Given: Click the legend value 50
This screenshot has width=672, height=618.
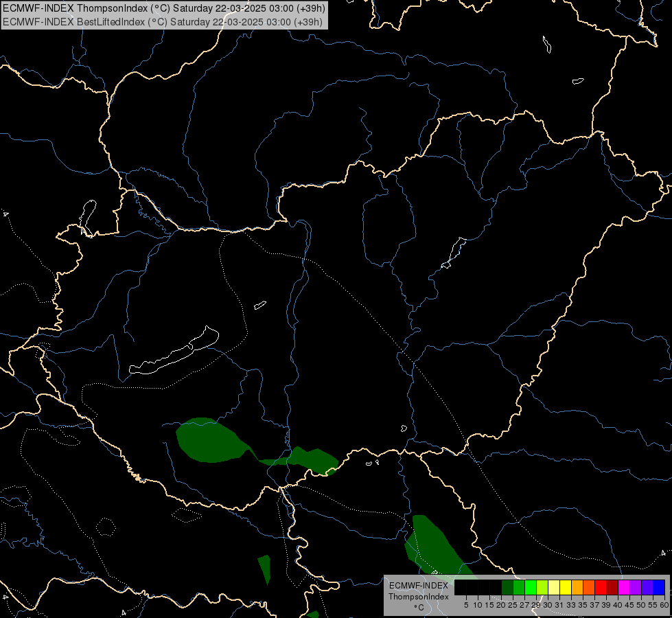Looking at the screenshot, I should click(640, 605).
